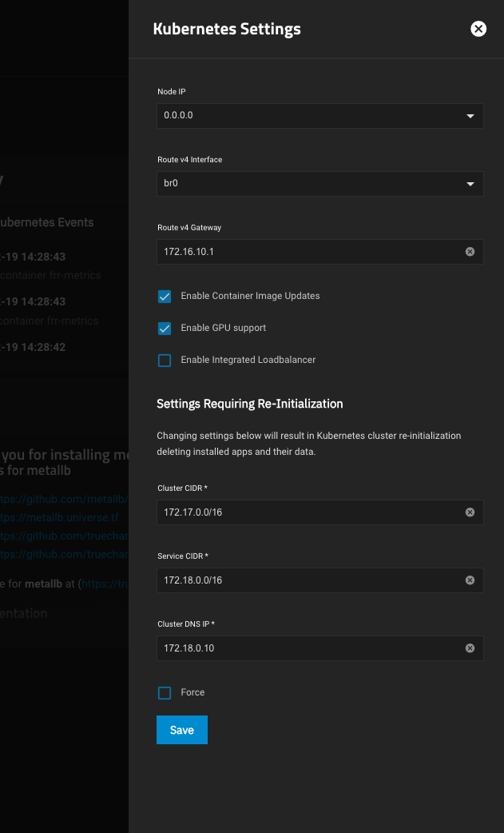This screenshot has width=504, height=833.
Task: Uncheck Enable GPU support
Action: pyautogui.click(x=165, y=329)
